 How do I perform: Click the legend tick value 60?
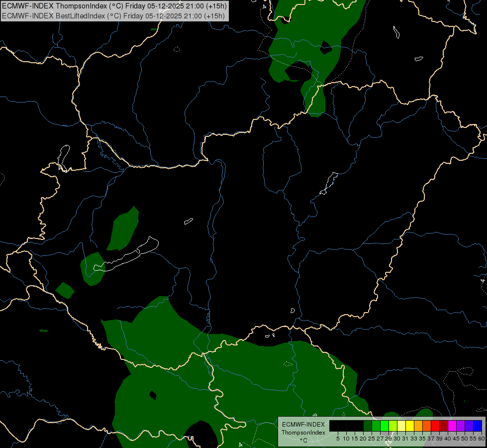click(482, 439)
